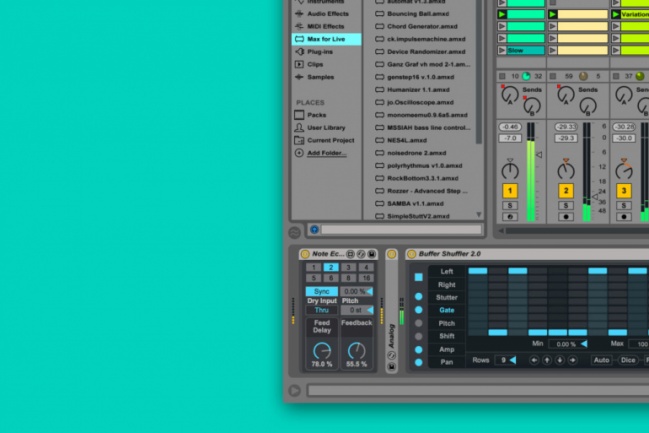Launch the Slow clip

(502, 51)
